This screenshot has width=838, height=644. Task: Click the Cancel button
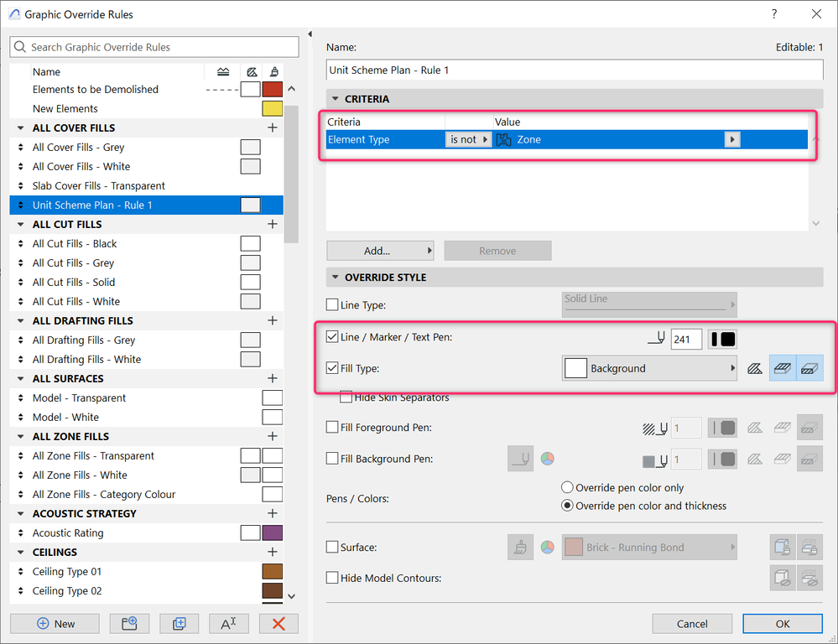(x=692, y=624)
